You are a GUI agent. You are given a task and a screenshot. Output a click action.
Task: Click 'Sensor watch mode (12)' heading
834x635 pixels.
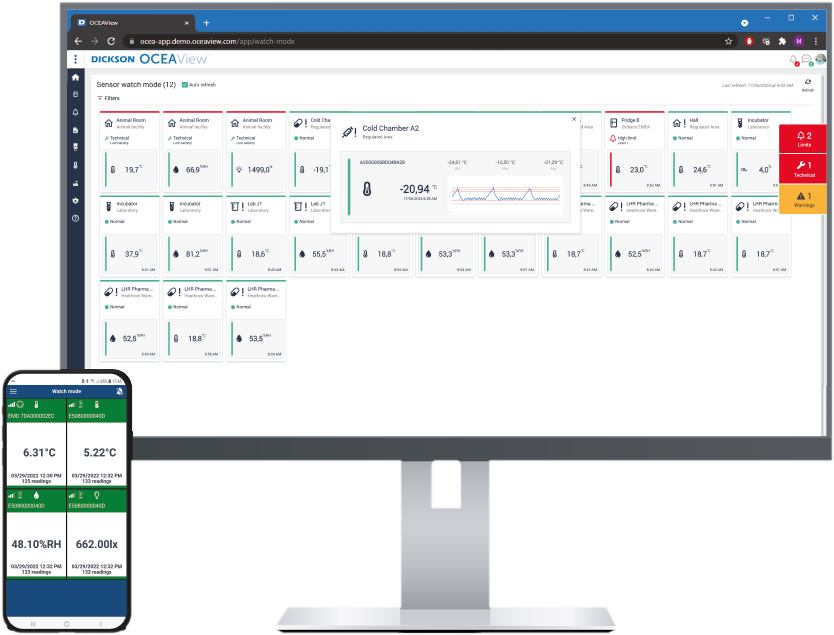[136, 85]
